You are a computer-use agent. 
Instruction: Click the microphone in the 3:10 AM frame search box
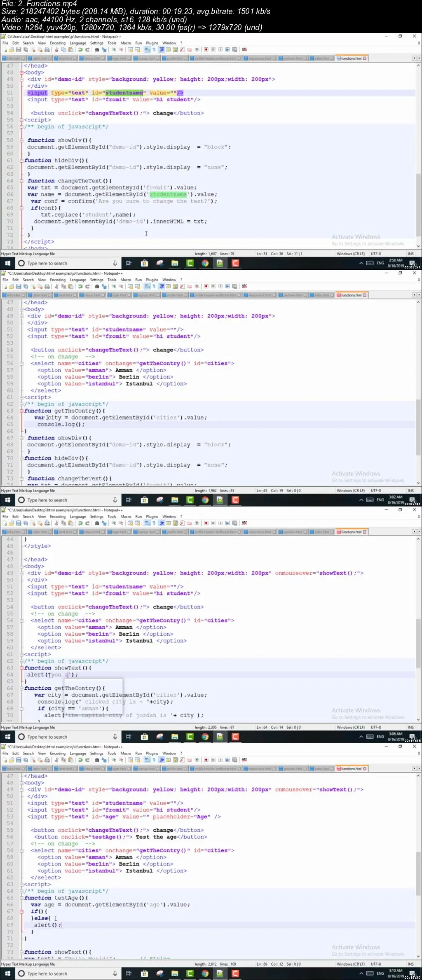pyautogui.click(x=115, y=974)
